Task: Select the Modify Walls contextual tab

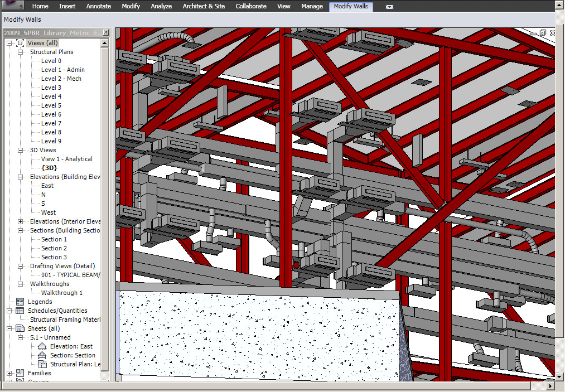Action: [x=351, y=6]
